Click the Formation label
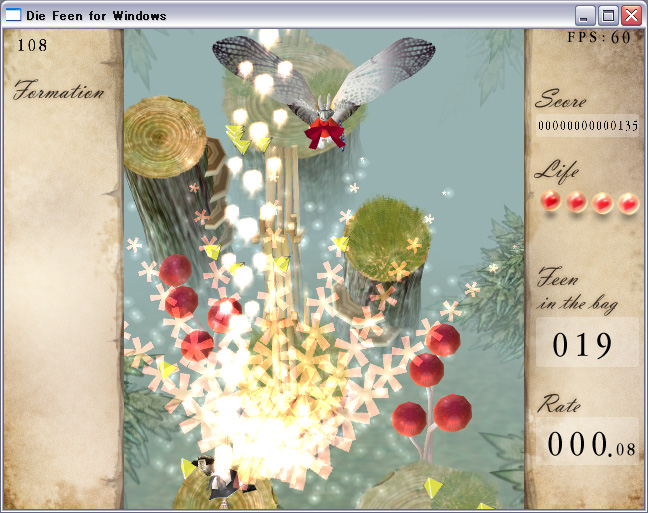Image resolution: width=648 pixels, height=513 pixels. tap(58, 90)
